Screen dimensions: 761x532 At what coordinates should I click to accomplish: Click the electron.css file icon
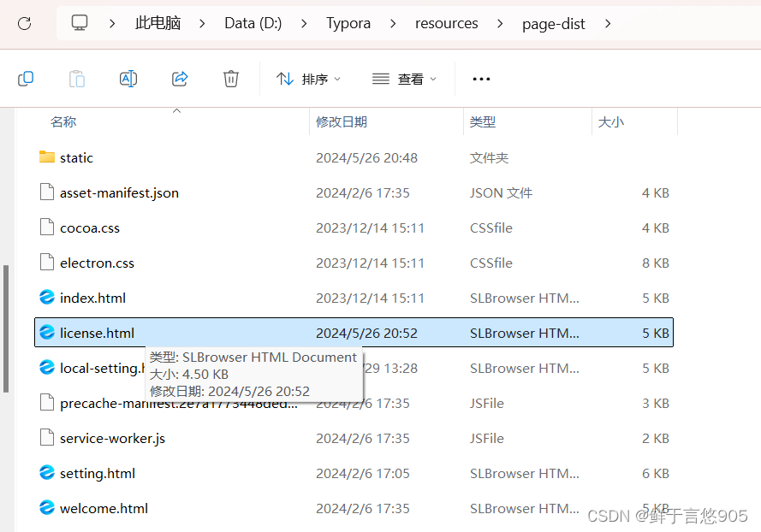tap(46, 262)
